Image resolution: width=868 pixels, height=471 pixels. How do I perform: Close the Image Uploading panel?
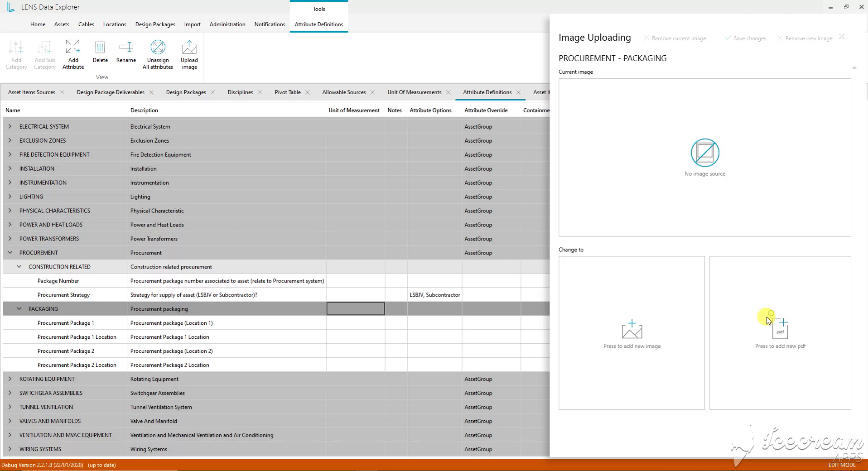842,37
